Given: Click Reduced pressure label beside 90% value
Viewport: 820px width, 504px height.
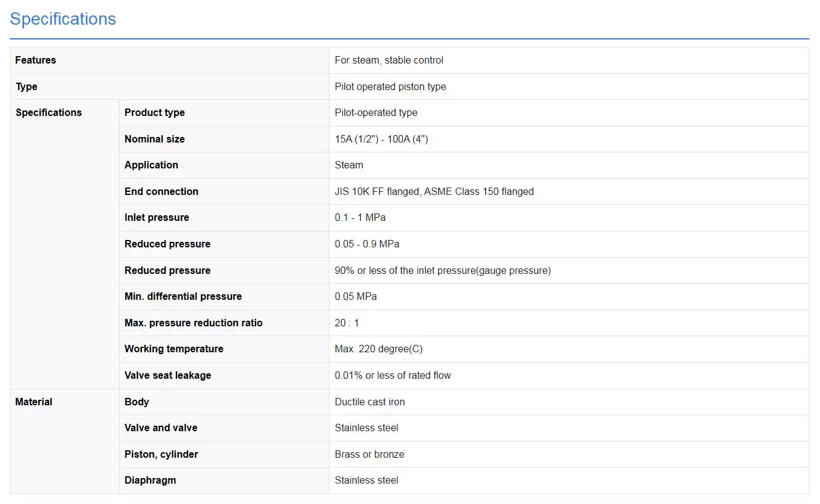Looking at the screenshot, I should [167, 270].
